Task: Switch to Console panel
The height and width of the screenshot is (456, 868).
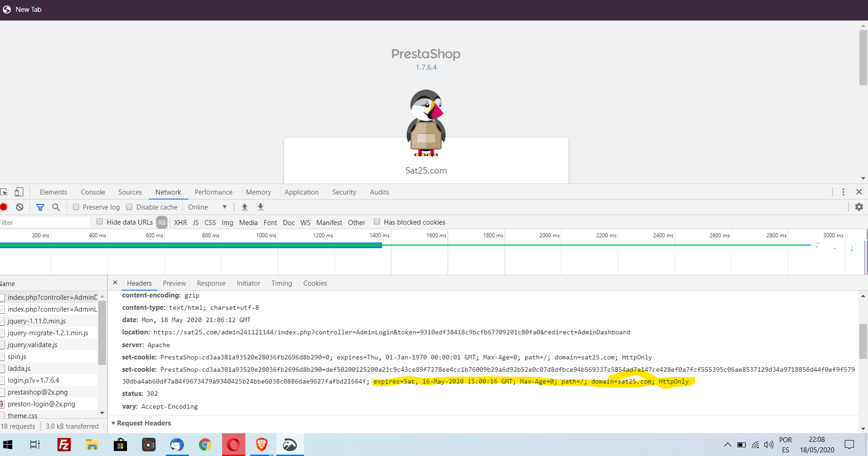Action: click(93, 192)
